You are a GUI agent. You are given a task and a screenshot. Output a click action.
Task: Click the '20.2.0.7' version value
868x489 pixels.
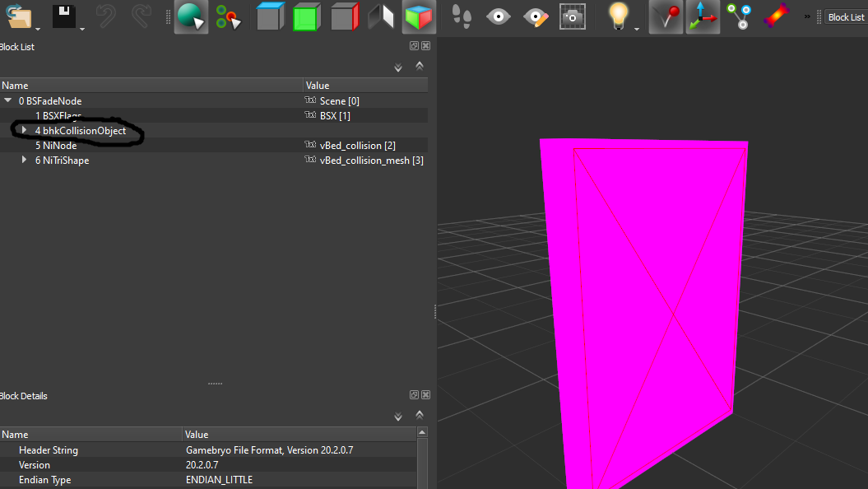tap(202, 464)
